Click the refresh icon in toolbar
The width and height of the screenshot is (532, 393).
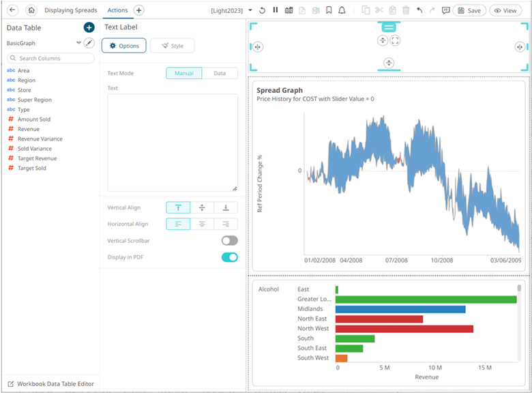(263, 10)
